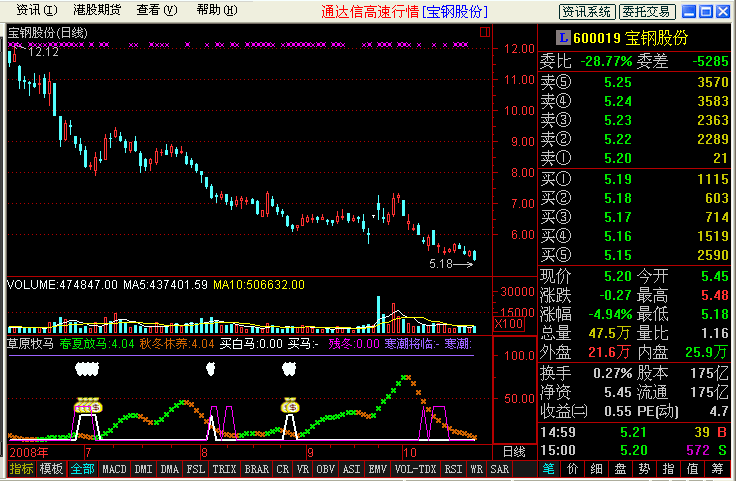Click the 宝钢股份(日线) chart title
Screen dimensions: 736x481
(x=47, y=33)
